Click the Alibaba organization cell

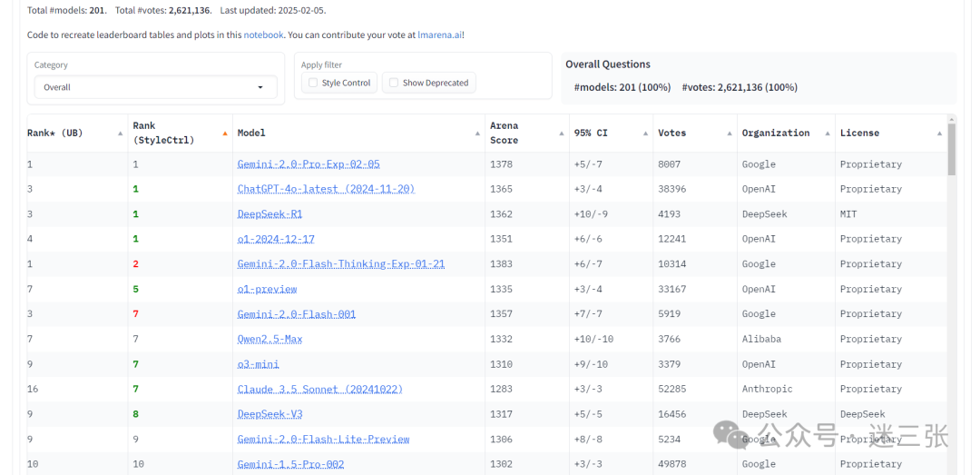tap(761, 339)
